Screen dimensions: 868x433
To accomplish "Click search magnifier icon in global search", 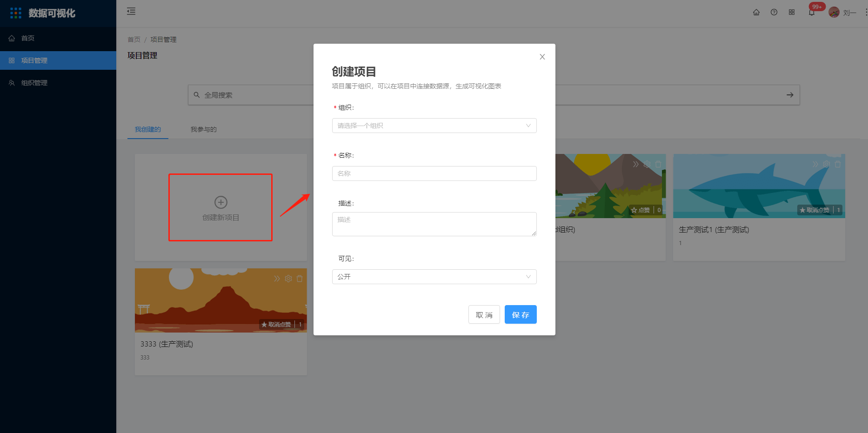I will coord(197,95).
